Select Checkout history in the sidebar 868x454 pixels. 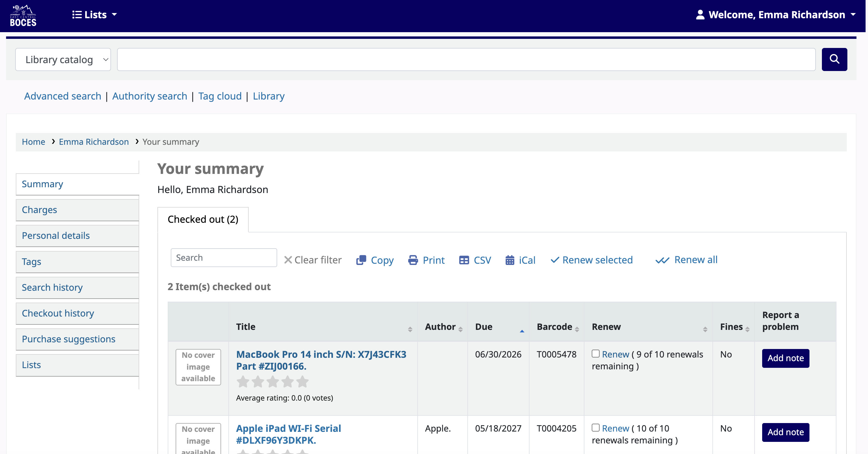[58, 313]
